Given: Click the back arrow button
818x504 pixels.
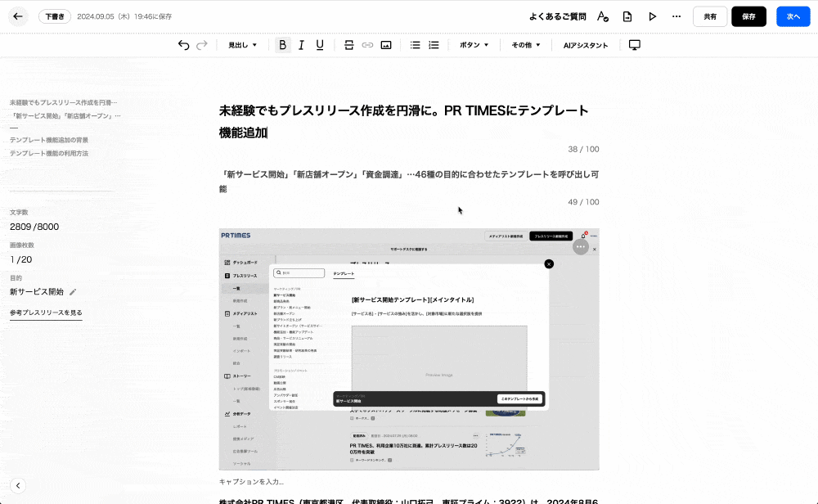Looking at the screenshot, I should 18,16.
